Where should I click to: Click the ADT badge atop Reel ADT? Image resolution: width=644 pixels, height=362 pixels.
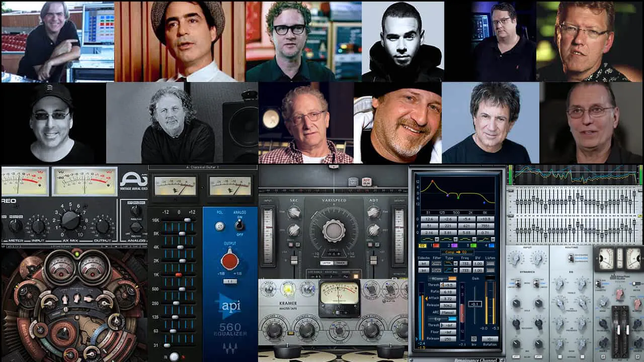(x=366, y=182)
